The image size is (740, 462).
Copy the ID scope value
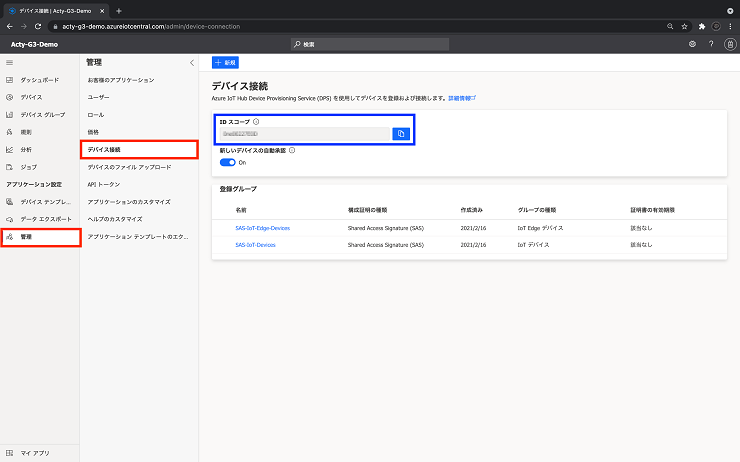click(x=401, y=134)
